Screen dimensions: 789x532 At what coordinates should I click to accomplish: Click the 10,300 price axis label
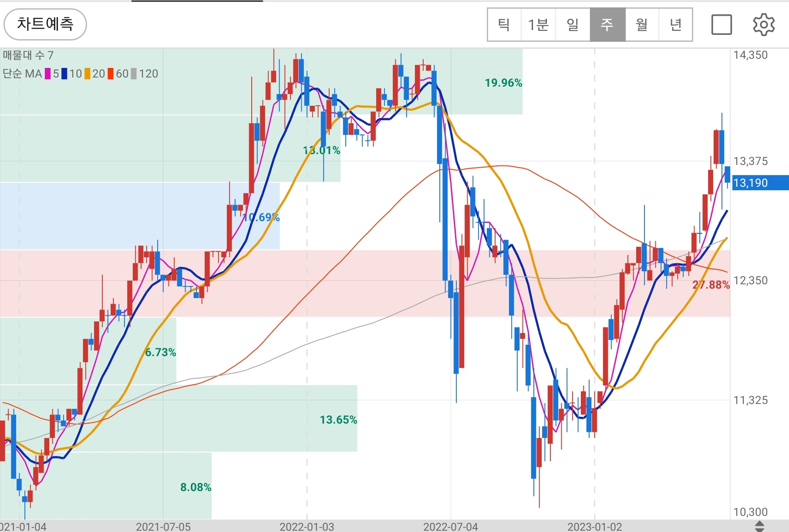(751, 512)
